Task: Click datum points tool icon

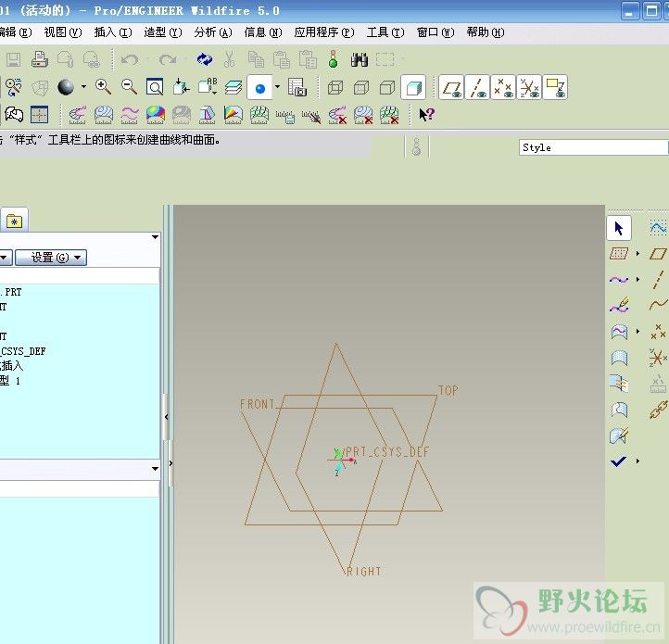Action: coord(658,332)
